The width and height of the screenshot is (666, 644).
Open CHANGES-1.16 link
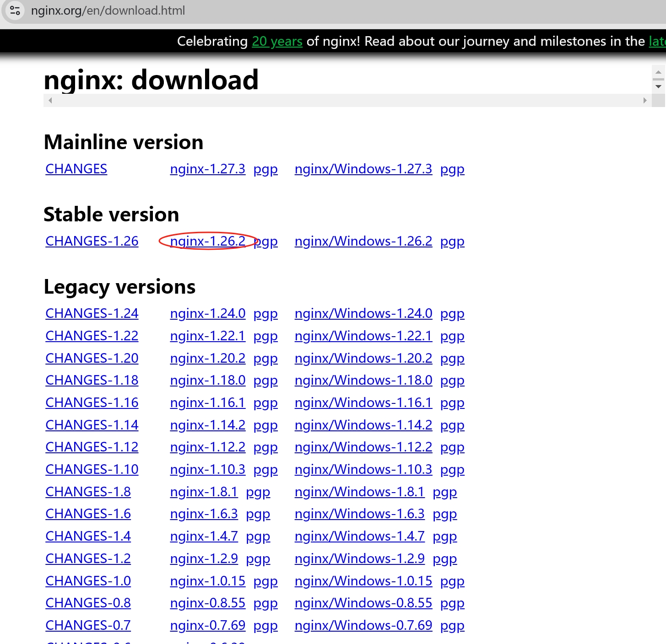pos(92,402)
